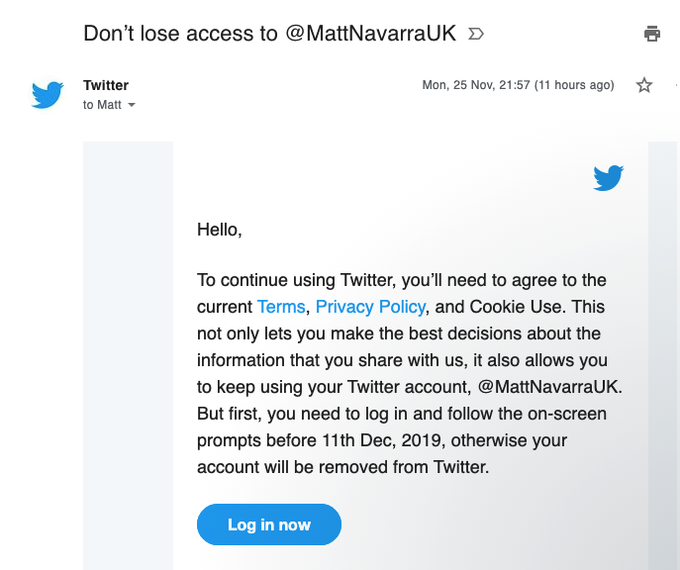Image resolution: width=680 pixels, height=570 pixels.
Task: Toggle the importance marker beside subject
Action: (x=476, y=34)
